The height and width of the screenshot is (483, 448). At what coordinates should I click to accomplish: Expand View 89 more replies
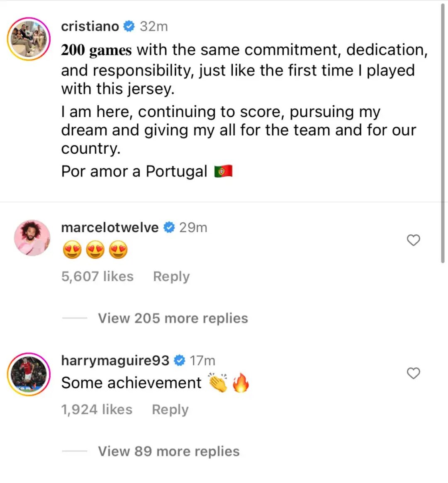[168, 451]
